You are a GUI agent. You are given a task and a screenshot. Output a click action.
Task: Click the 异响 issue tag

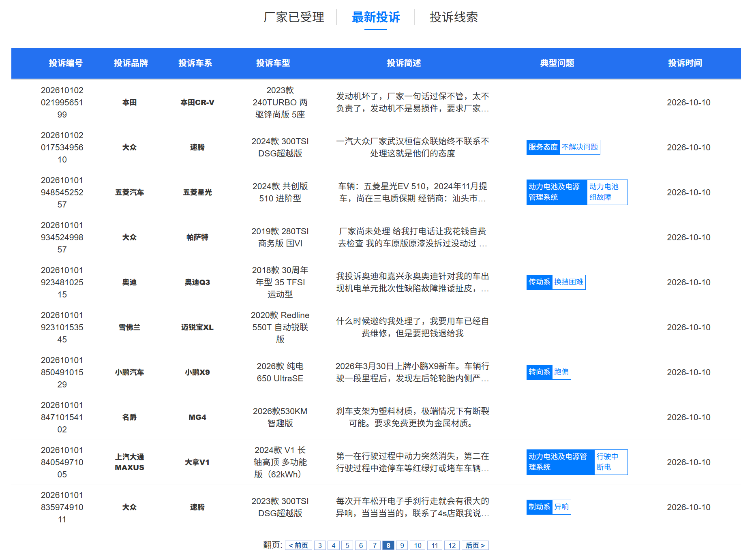561,507
